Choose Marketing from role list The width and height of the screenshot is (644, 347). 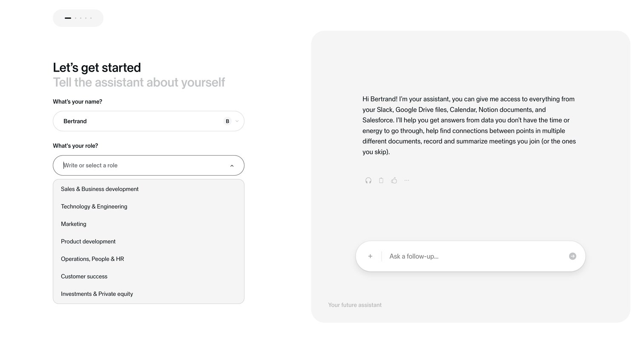pyautogui.click(x=149, y=224)
